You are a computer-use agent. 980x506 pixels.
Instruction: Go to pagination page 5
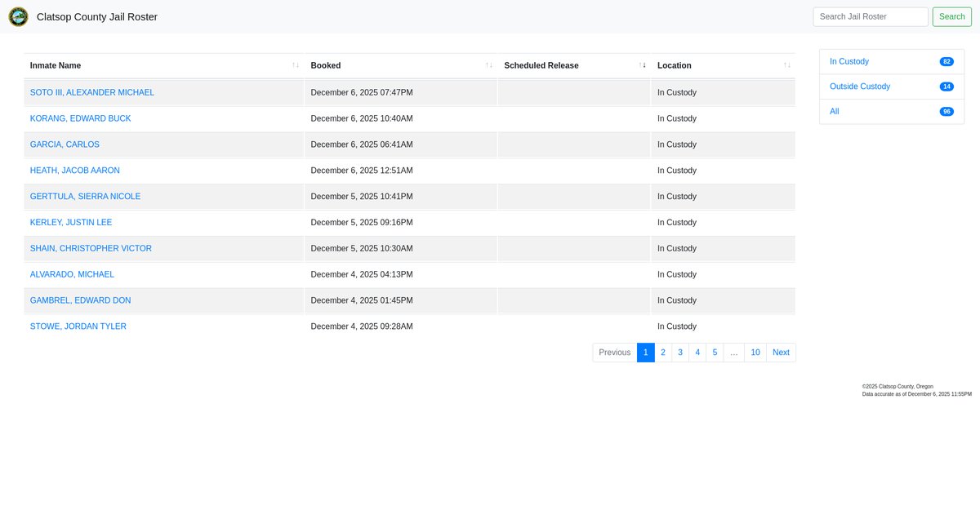pos(715,353)
